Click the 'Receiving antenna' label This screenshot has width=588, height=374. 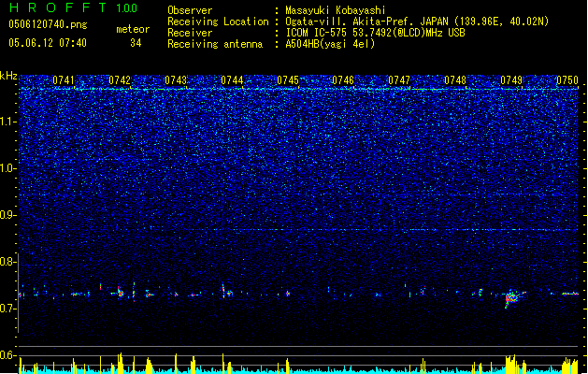point(215,44)
